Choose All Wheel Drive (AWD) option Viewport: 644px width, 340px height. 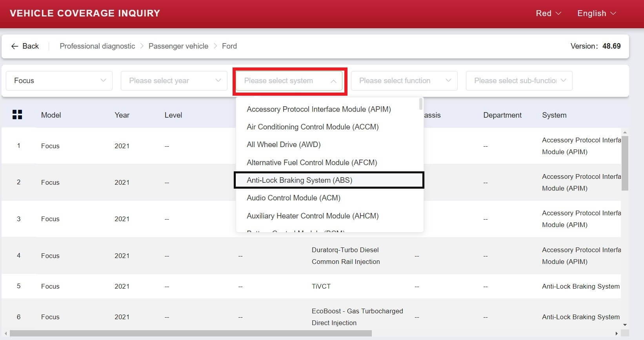click(x=284, y=145)
